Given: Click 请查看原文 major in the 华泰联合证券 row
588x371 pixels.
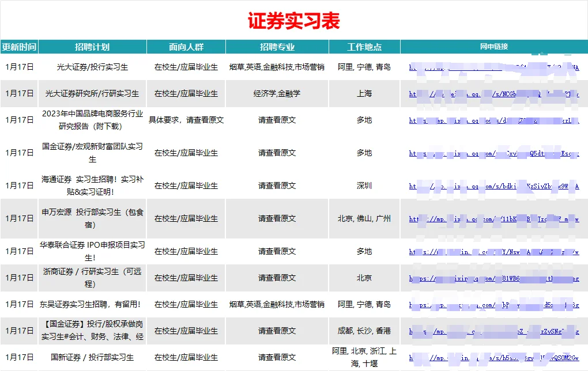Looking at the screenshot, I should 277,251.
